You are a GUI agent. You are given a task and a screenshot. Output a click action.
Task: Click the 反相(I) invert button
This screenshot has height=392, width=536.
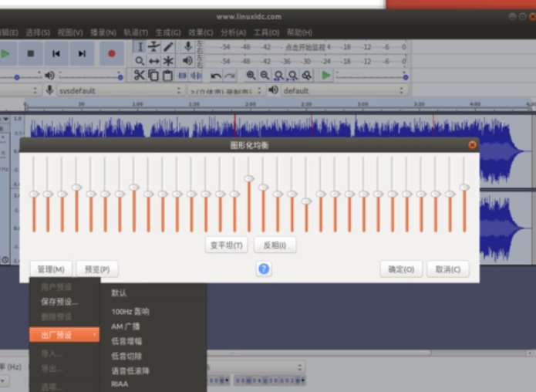coord(275,245)
